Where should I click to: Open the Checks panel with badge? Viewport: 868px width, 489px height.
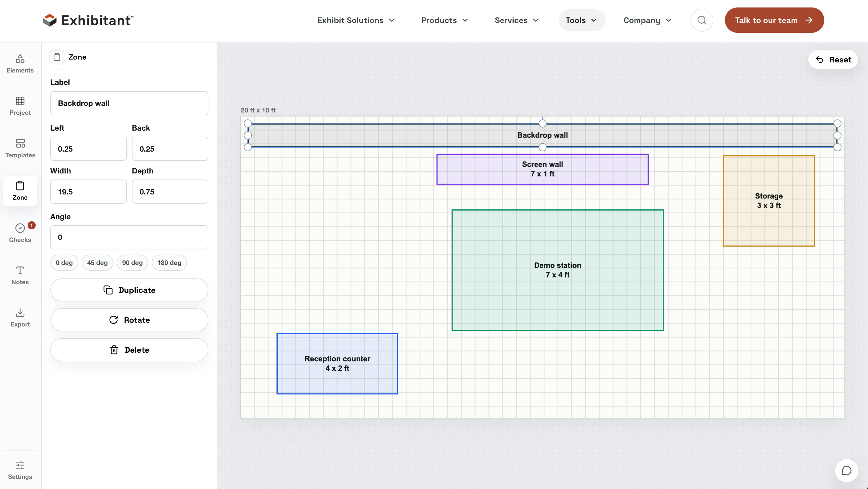(20, 233)
